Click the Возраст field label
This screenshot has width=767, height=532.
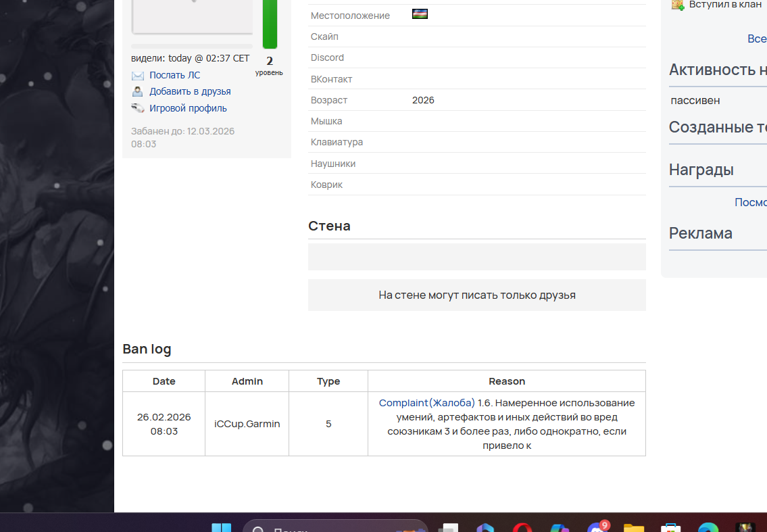coord(328,100)
